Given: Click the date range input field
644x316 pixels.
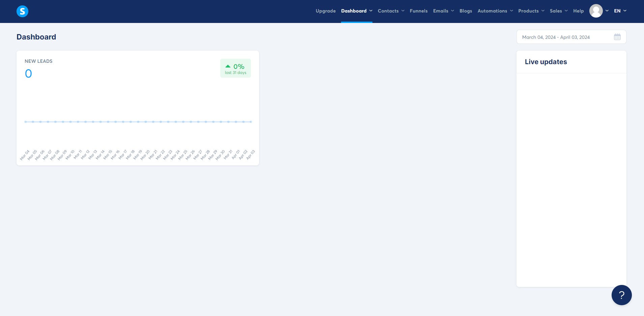Looking at the screenshot, I should (x=571, y=37).
